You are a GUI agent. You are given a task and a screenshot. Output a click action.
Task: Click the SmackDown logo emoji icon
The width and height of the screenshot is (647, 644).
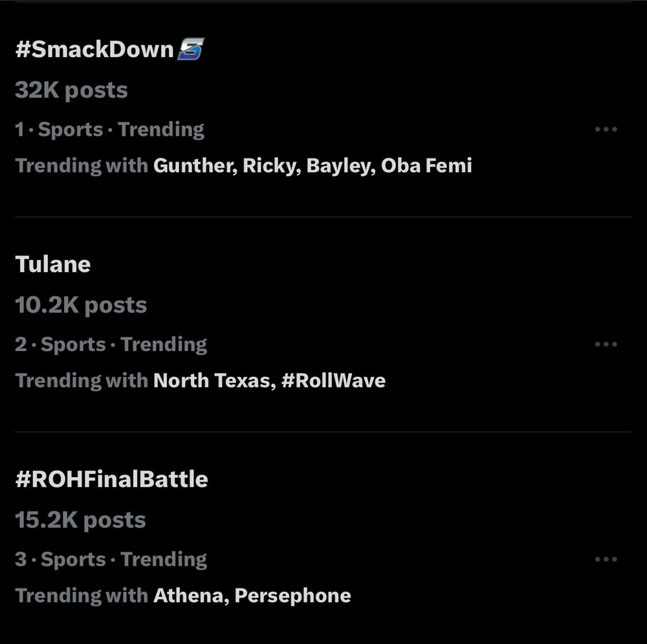point(191,50)
